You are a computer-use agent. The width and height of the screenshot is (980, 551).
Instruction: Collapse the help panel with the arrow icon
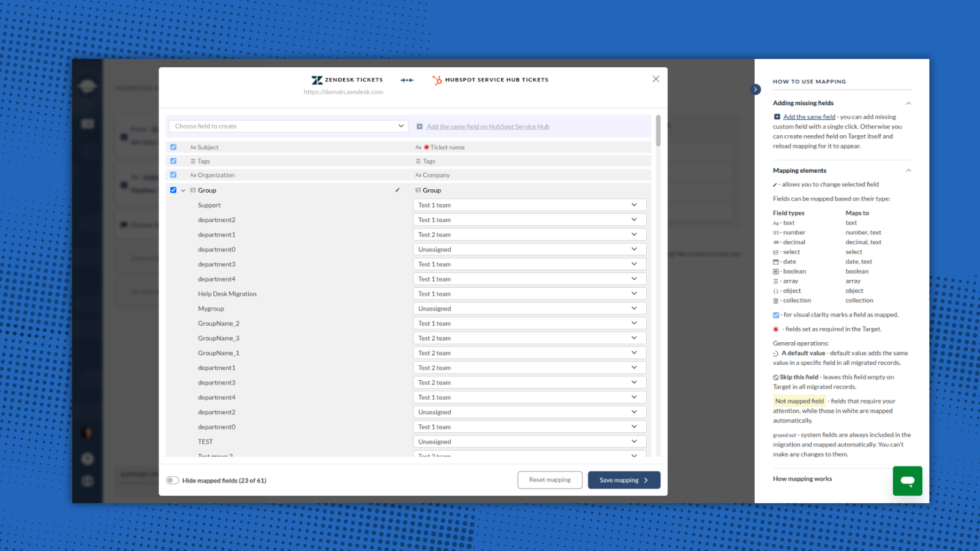coord(756,89)
